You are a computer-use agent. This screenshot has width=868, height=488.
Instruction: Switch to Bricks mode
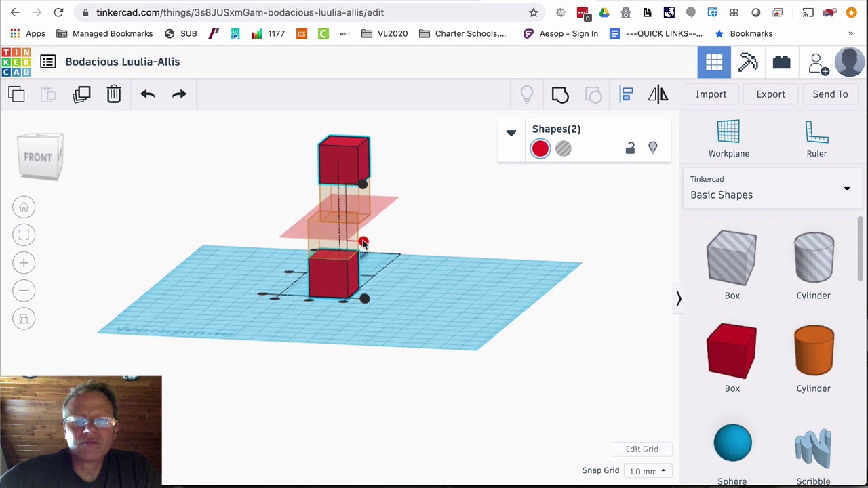point(781,62)
